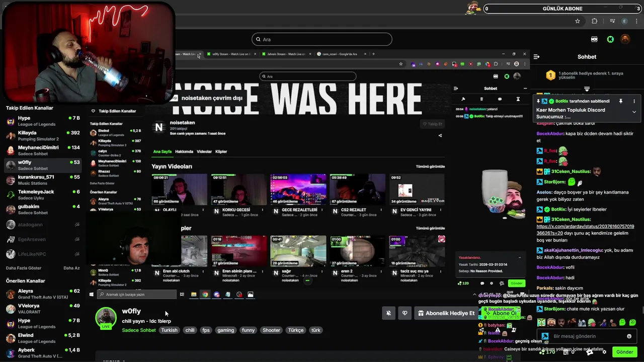
Task: Switch to Klipler tab in streamed page
Action: coord(221,151)
